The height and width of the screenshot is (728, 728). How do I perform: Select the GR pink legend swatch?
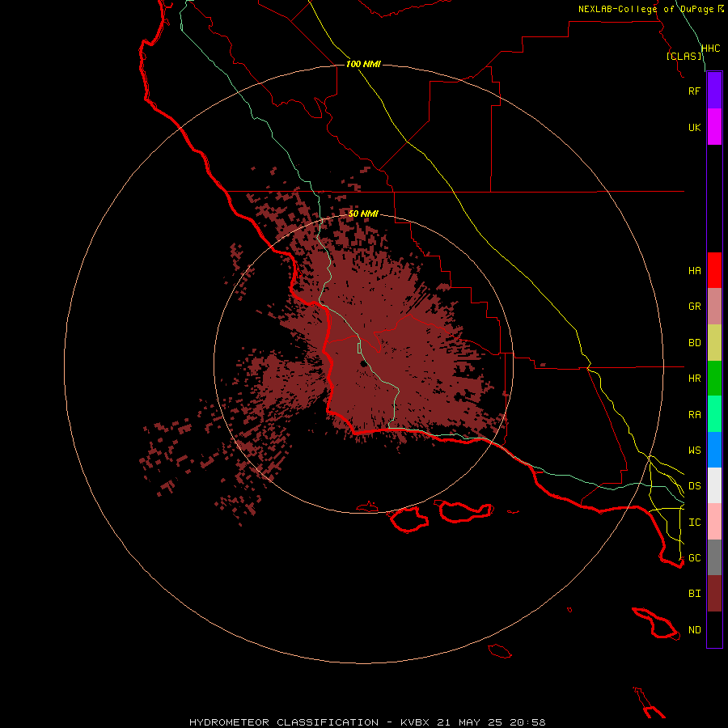(714, 307)
